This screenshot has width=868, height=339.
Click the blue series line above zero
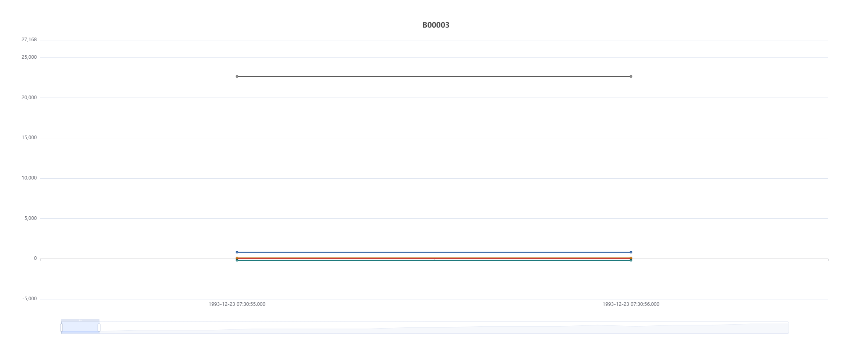pyautogui.click(x=434, y=252)
